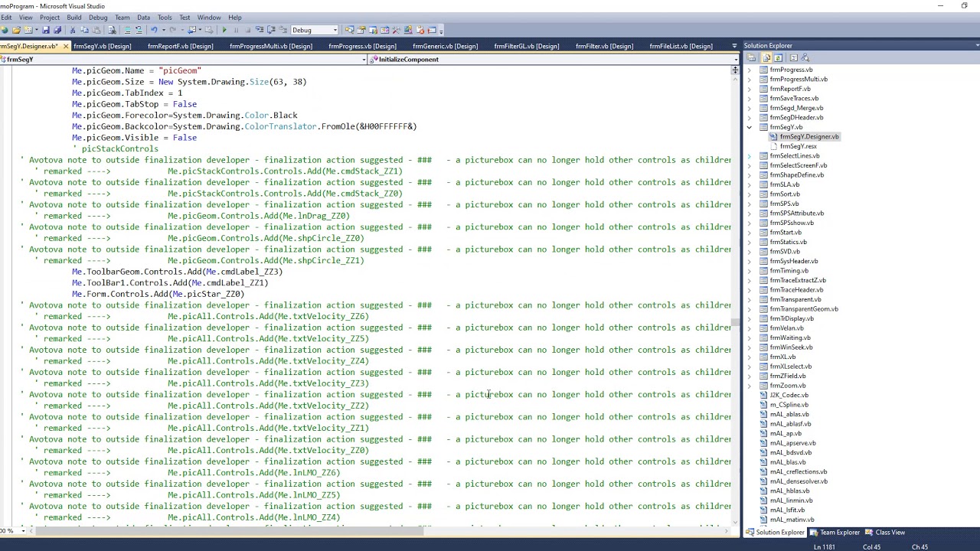Screen dimensions: 980x551
Task: Click the Properties icon in Solution Explorer toolbar
Action: coord(751,57)
